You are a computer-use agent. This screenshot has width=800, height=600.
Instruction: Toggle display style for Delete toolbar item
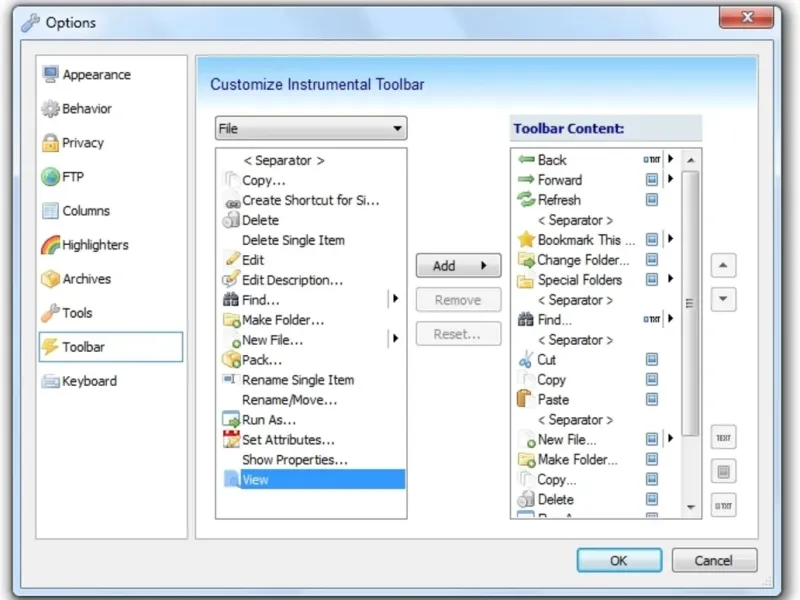(x=652, y=498)
